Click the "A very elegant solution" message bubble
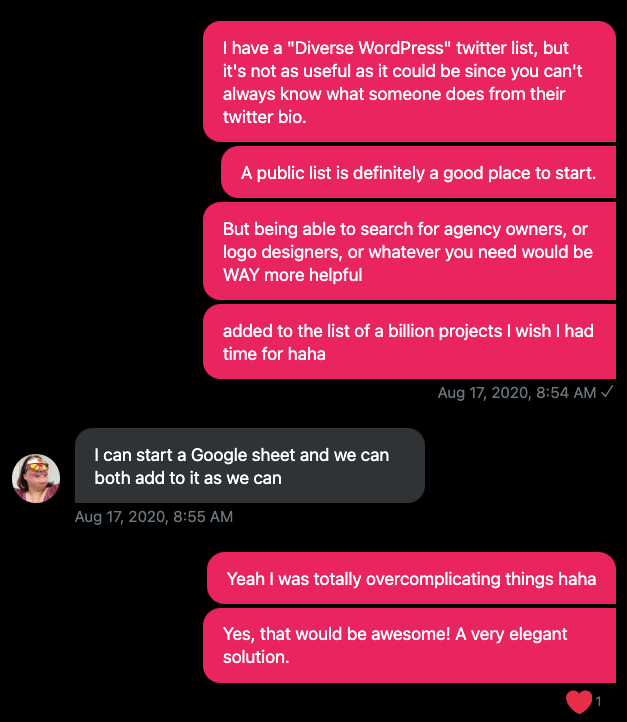627x722 pixels. click(x=409, y=645)
